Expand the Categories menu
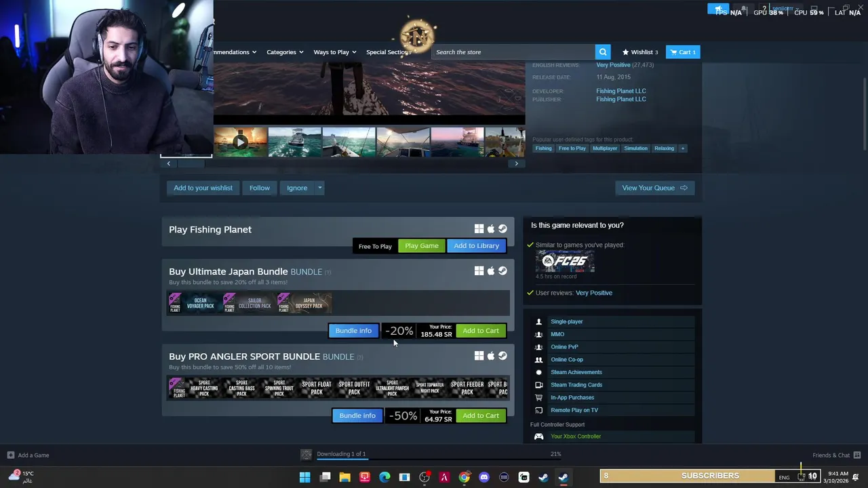Viewport: 868px width, 488px height. coord(285,52)
